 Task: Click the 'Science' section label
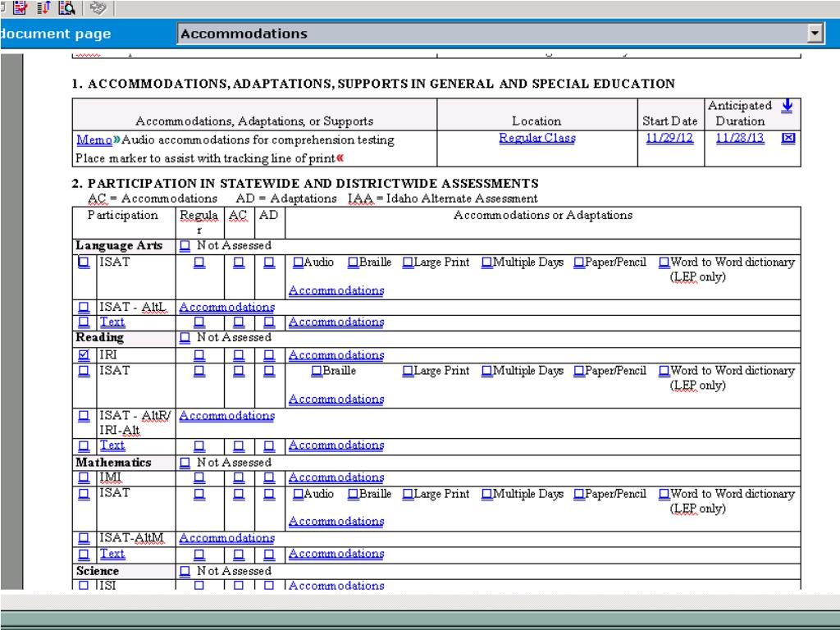[x=98, y=571]
